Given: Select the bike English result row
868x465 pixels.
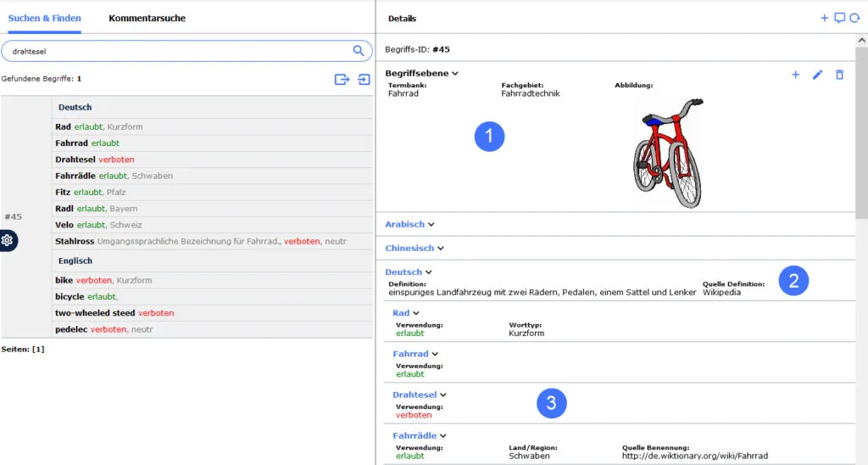Looking at the screenshot, I should click(213, 280).
